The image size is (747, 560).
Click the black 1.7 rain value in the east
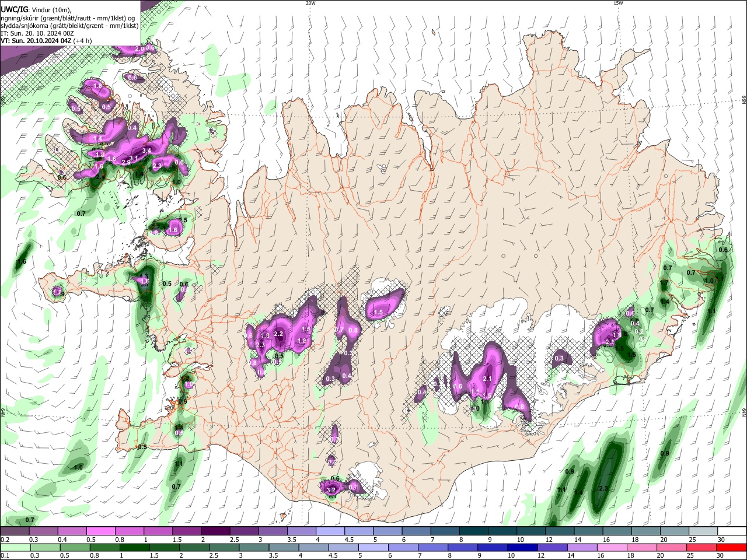click(664, 283)
